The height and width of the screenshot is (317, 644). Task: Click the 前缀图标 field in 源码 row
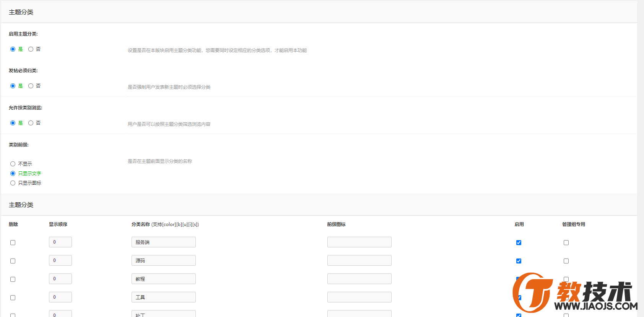click(359, 260)
